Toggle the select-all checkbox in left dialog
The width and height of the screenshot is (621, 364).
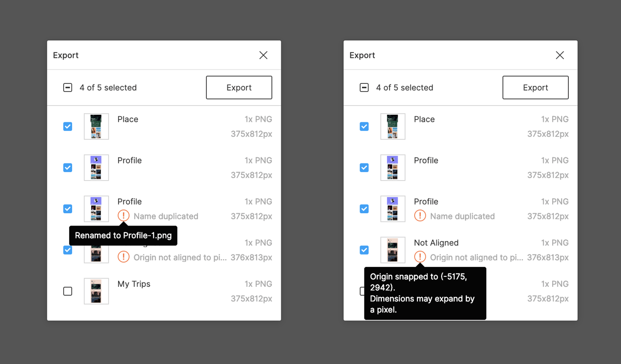[68, 88]
